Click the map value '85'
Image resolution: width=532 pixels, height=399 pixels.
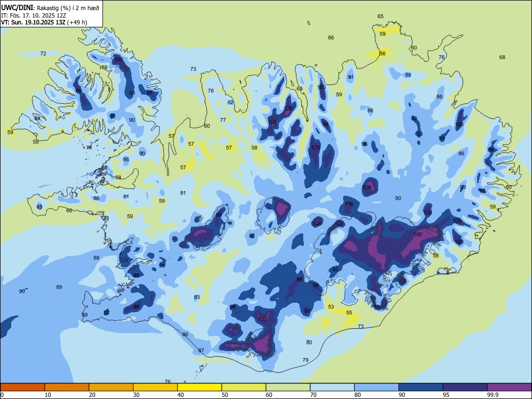tap(39, 207)
